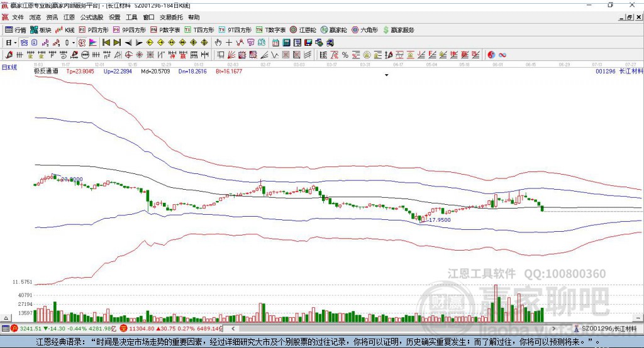Screen dimensions: 644x348
Task: Open the calendar icon showing 21
Action: 275,43
